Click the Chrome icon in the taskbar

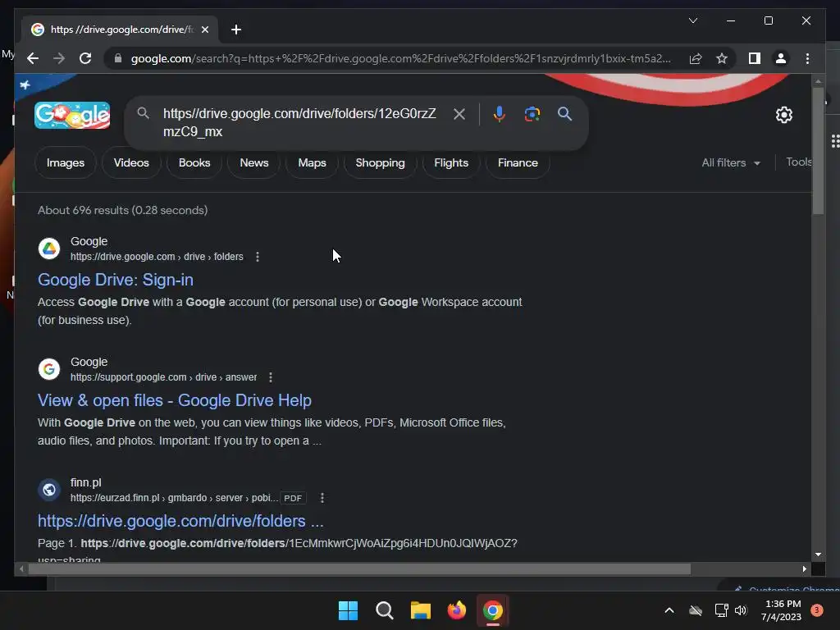493,610
